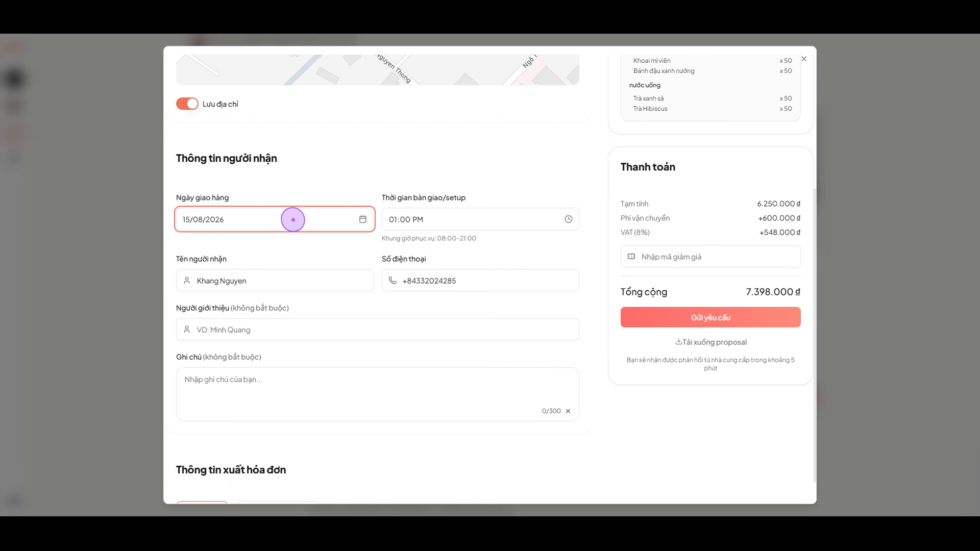Click the Người giới thiệu input field
980x551 pixels.
pos(378,330)
